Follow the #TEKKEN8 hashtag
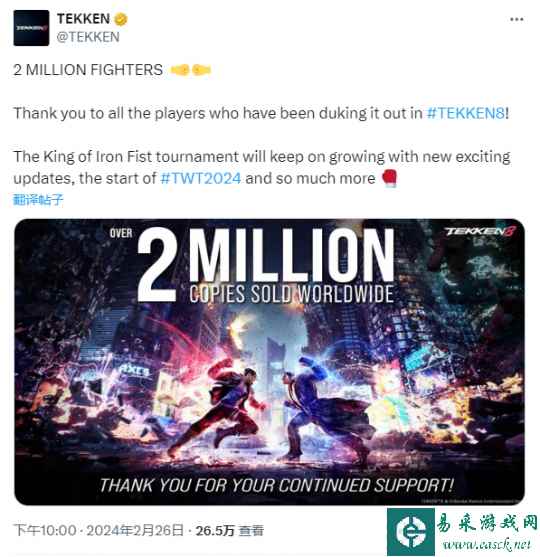Screen dimensions: 540x557 465,113
